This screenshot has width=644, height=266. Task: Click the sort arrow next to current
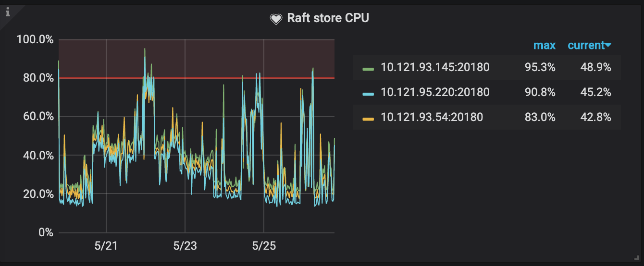pyautogui.click(x=608, y=46)
